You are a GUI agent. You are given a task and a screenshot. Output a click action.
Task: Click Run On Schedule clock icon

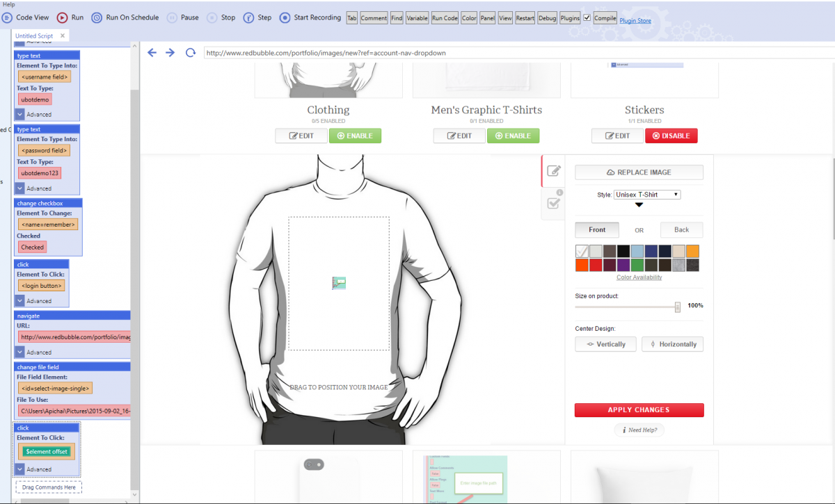pyautogui.click(x=97, y=17)
